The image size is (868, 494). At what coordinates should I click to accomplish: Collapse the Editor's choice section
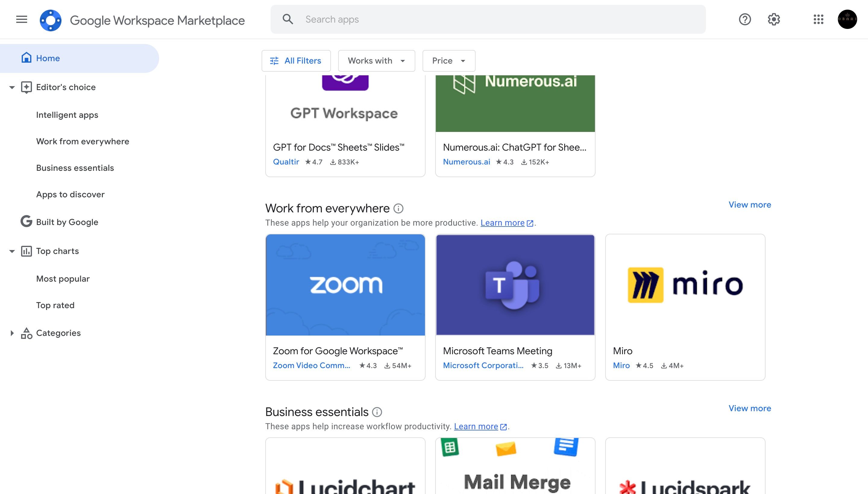pos(12,88)
